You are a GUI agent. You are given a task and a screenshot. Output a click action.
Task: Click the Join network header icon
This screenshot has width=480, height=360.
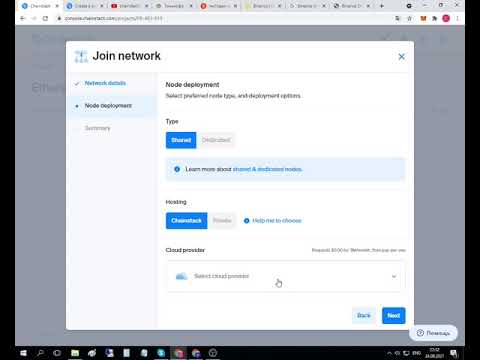point(81,57)
